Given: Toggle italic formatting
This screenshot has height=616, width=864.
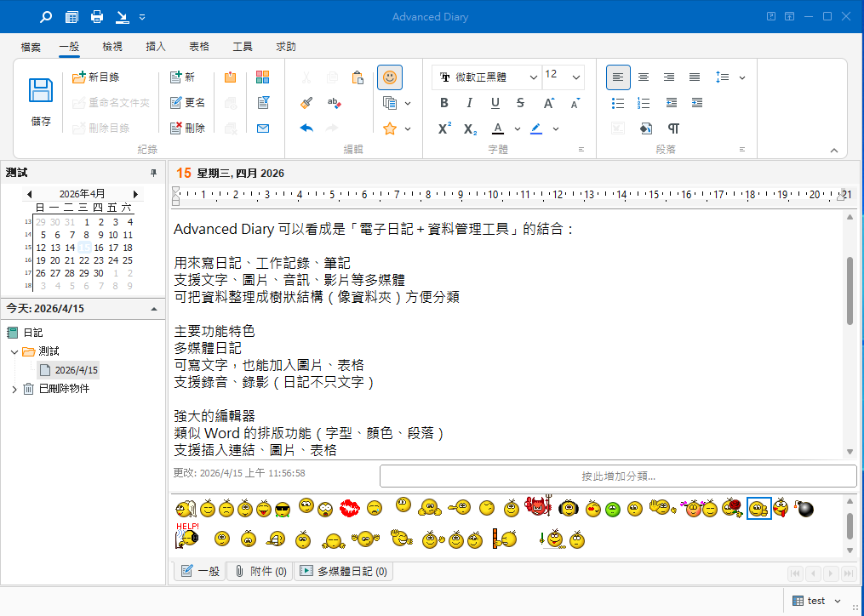Looking at the screenshot, I should point(470,102).
